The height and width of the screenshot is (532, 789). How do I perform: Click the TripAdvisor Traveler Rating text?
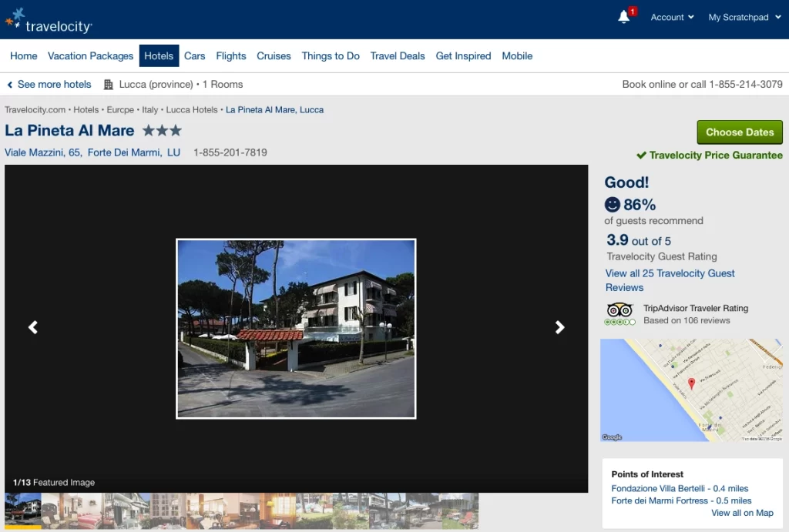(x=696, y=308)
